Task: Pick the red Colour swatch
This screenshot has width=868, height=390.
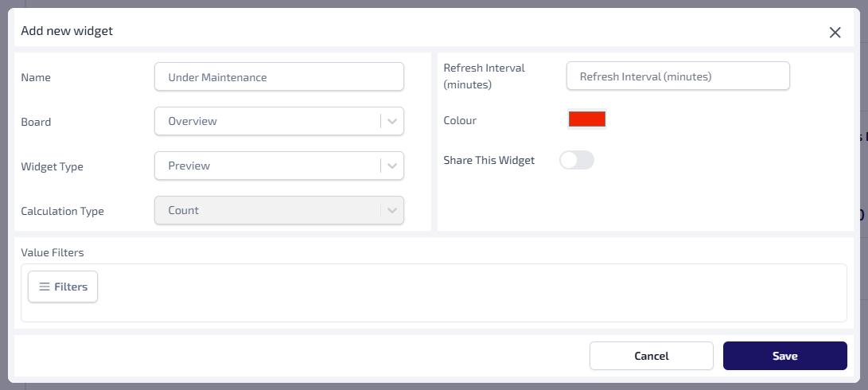Action: (x=587, y=119)
